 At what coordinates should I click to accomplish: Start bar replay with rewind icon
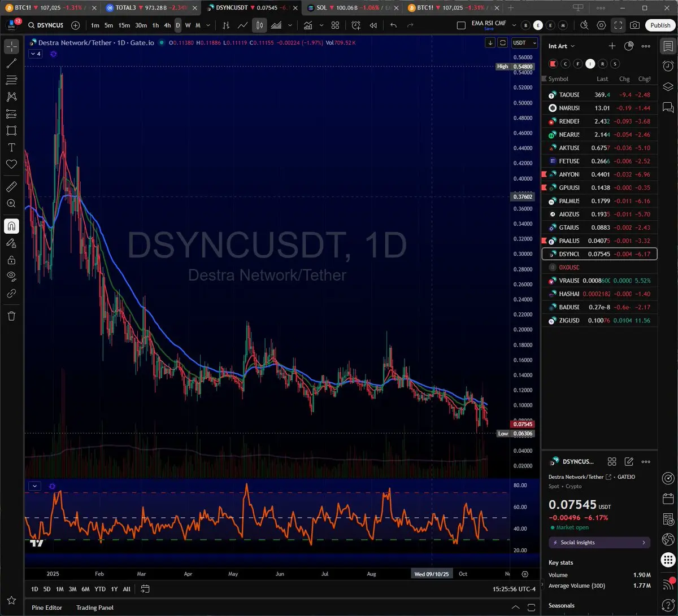pyautogui.click(x=373, y=25)
